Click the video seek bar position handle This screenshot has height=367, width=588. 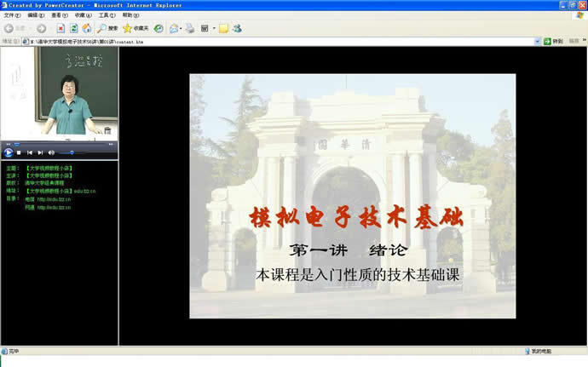17,144
